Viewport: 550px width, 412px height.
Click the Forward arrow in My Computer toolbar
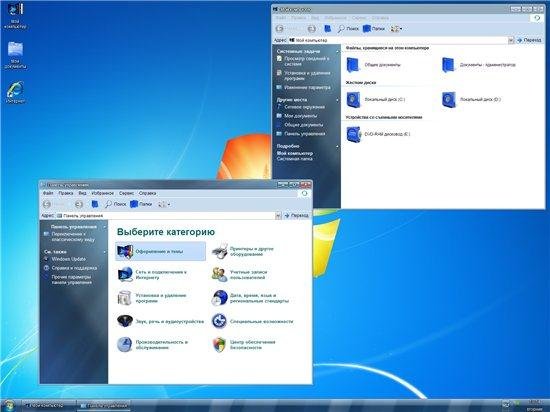(311, 29)
